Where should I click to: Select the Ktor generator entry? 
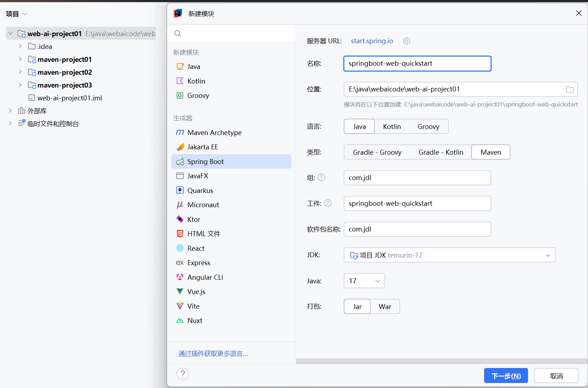point(231,219)
